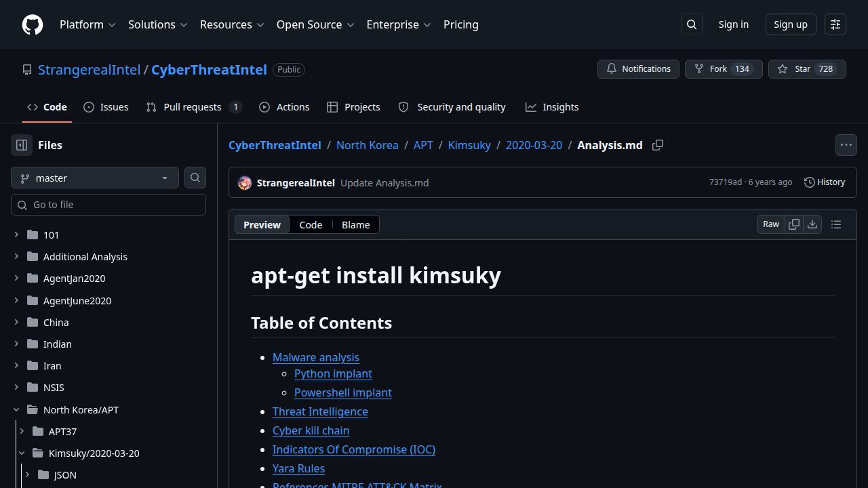The image size is (868, 488).
Task: Click the China folder icon
Action: coord(33,322)
